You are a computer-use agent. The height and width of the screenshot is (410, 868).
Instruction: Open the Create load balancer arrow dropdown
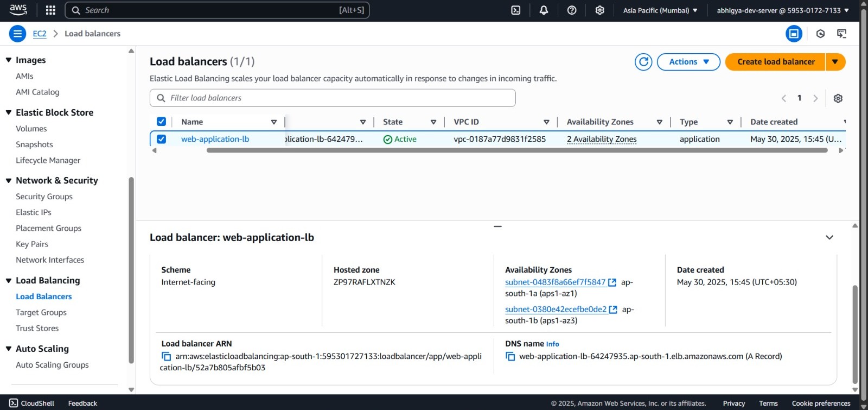(x=835, y=62)
